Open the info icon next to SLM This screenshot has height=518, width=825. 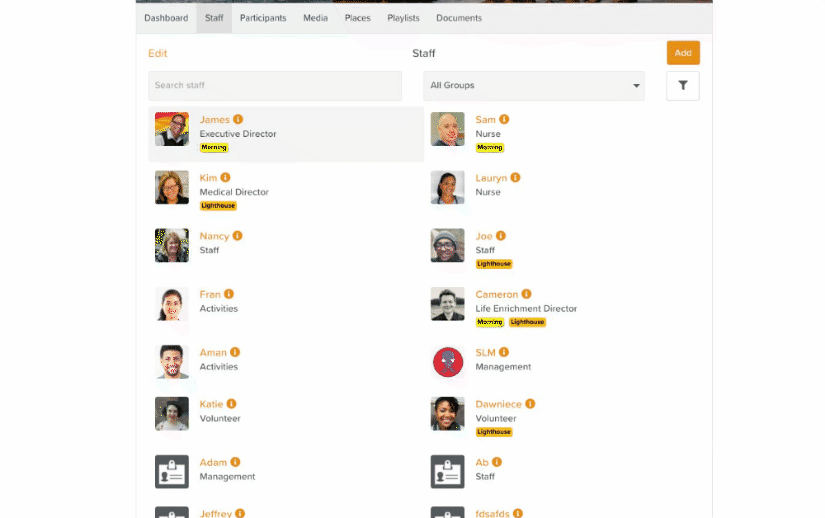click(504, 352)
